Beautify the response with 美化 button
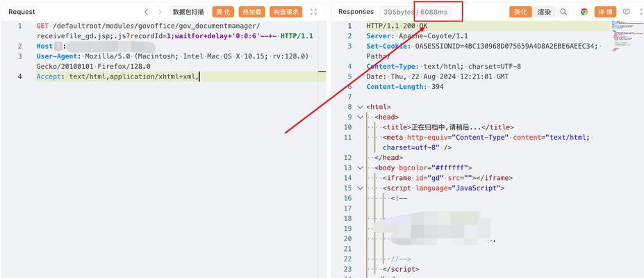 pyautogui.click(x=520, y=12)
